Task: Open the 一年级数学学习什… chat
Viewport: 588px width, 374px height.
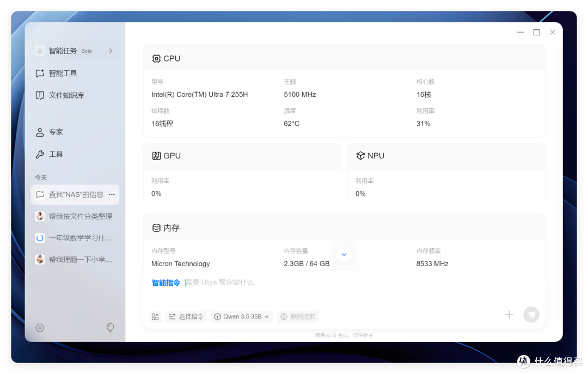Action: [75, 238]
